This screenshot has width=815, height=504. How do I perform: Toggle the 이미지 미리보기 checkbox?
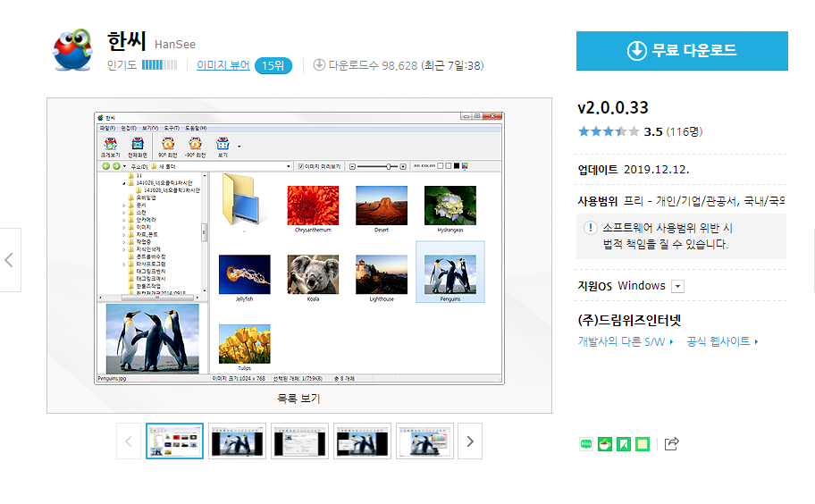click(x=301, y=166)
